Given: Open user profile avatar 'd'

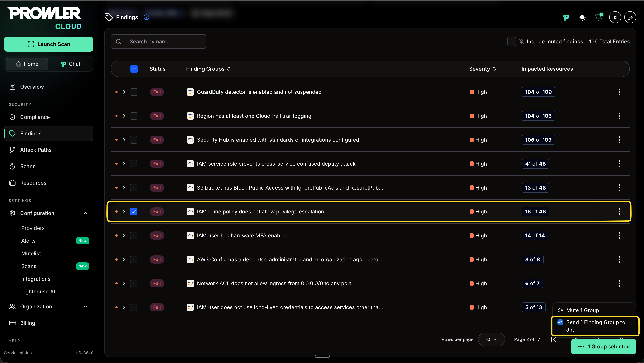Looking at the screenshot, I should (615, 17).
